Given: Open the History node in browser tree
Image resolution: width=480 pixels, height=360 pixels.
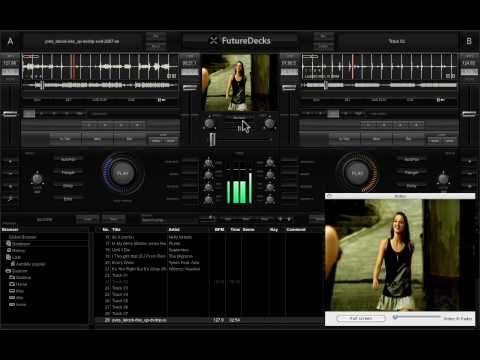Looking at the screenshot, I should [x=19, y=250].
